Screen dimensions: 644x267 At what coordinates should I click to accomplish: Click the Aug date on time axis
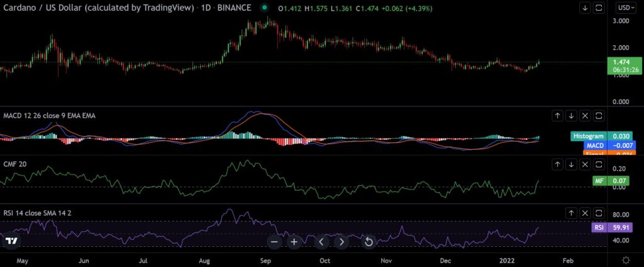(x=204, y=261)
